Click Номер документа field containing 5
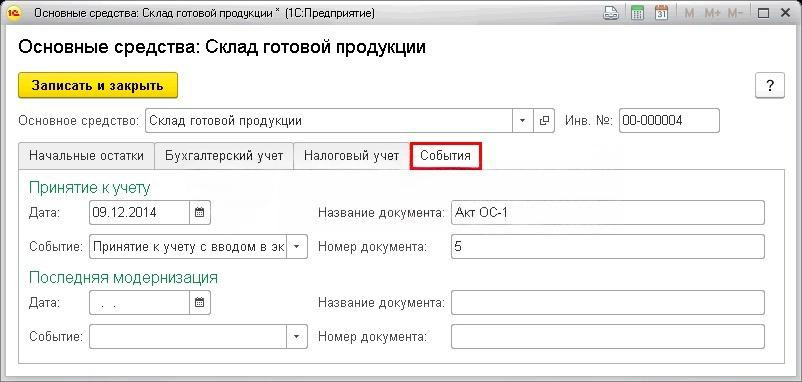The height and width of the screenshot is (382, 802). [608, 246]
